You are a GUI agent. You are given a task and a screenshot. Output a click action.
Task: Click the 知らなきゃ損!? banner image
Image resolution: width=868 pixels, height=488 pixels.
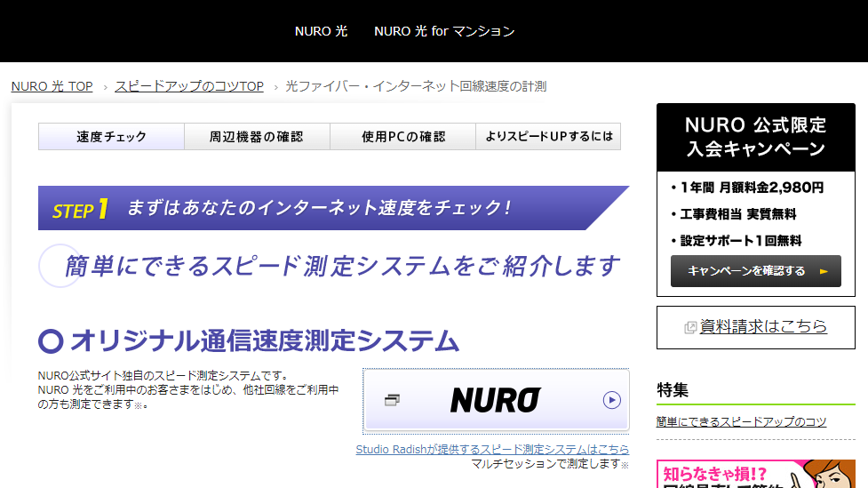point(756,474)
